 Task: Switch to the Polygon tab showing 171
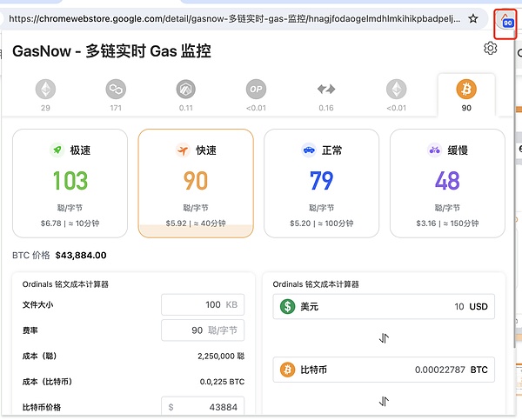[116, 95]
